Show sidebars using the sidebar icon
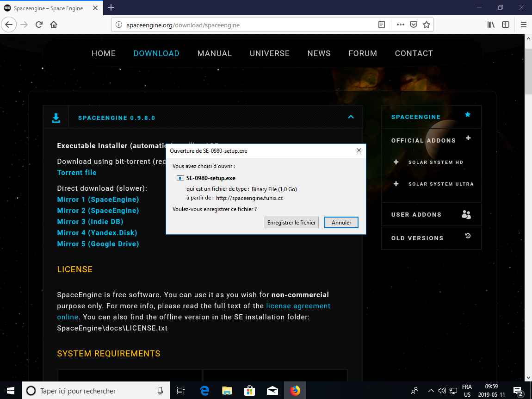Image resolution: width=532 pixels, height=399 pixels. pyautogui.click(x=506, y=25)
